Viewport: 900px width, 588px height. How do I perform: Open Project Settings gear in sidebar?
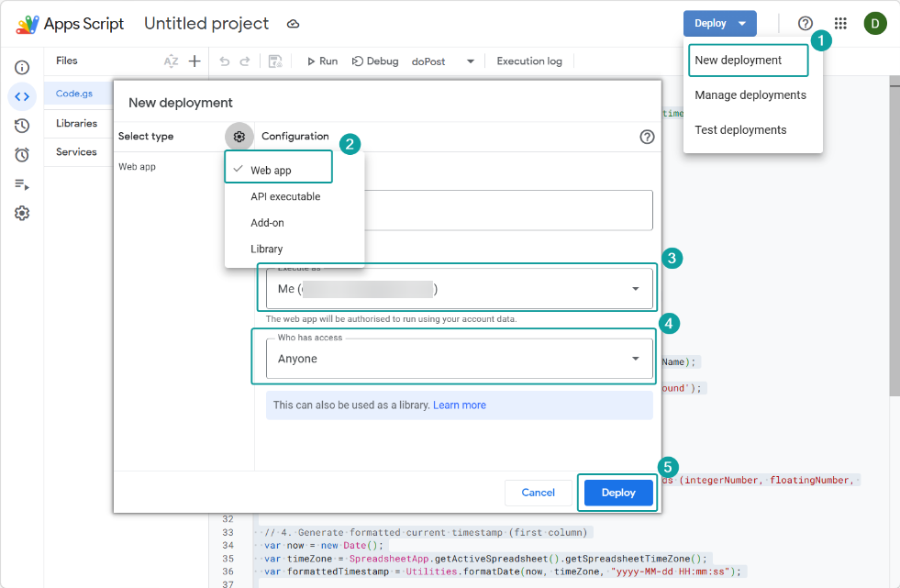click(22, 213)
